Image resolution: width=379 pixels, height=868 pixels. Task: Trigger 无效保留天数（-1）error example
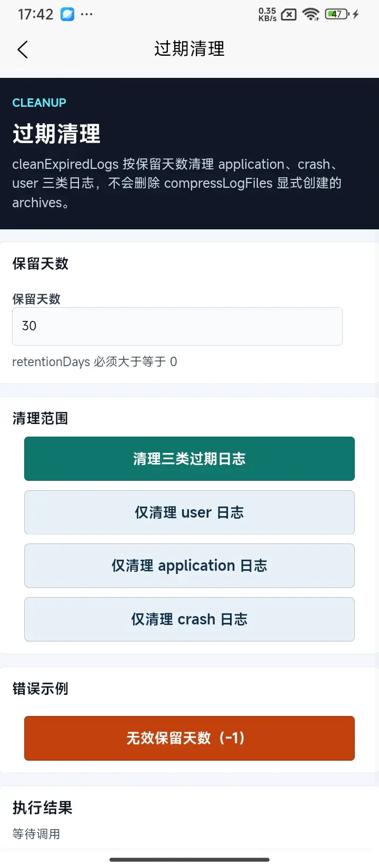coord(189,738)
